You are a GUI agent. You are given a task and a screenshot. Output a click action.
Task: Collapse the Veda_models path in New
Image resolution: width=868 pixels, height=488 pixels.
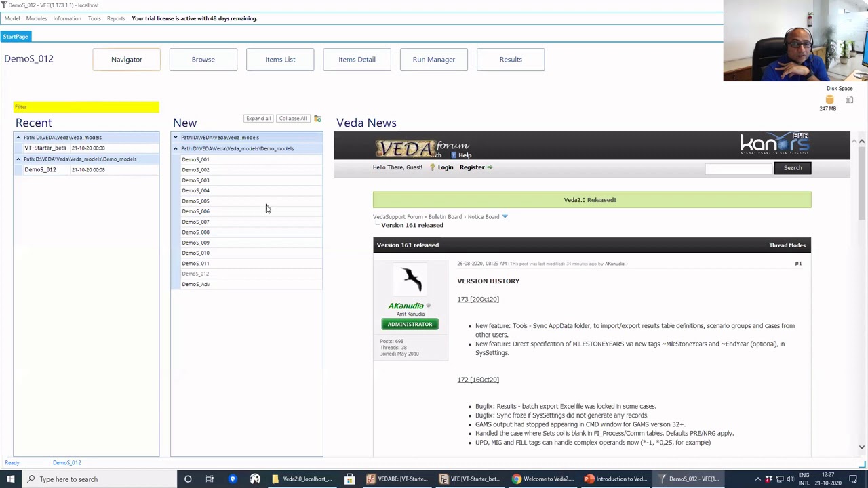176,138
